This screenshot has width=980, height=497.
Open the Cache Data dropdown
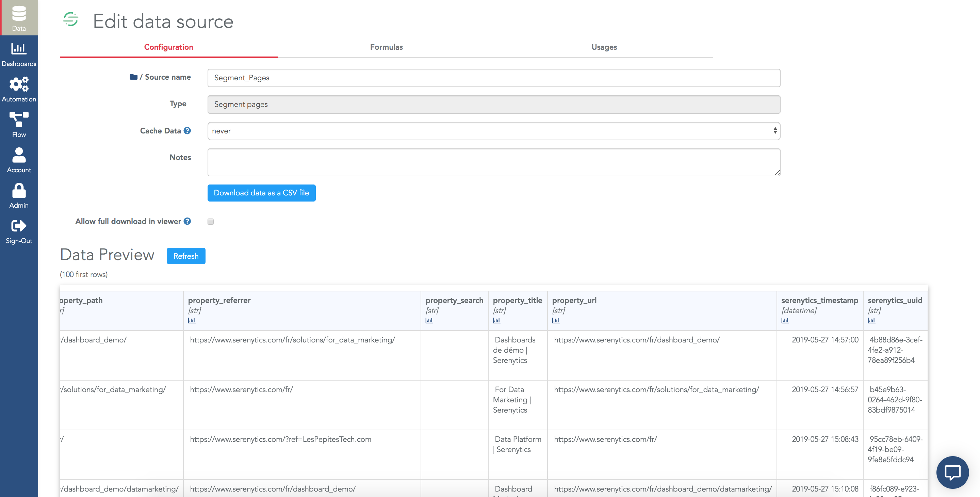(x=494, y=131)
